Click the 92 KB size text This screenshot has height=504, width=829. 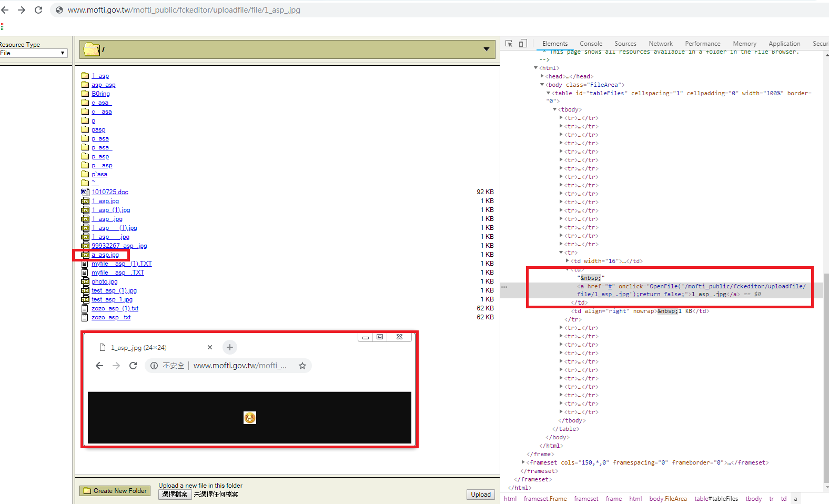coord(485,192)
